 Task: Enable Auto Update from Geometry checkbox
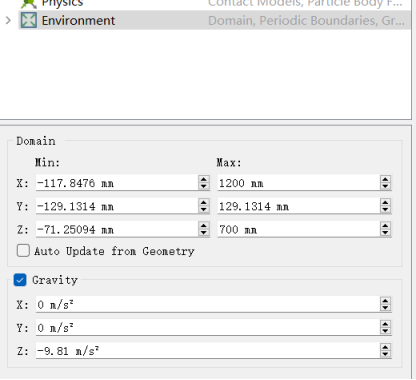tap(23, 251)
